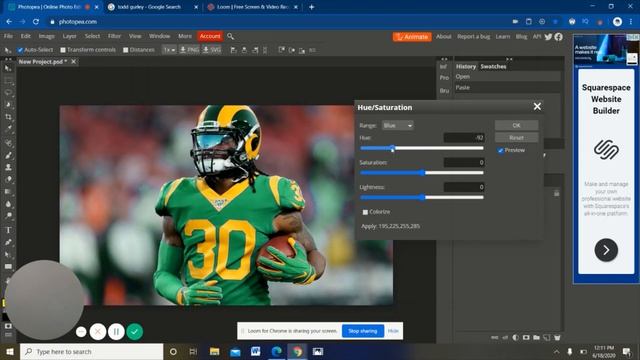Image resolution: width=640 pixels, height=360 pixels.
Task: Close the New Project.psd document tab
Action: [x=73, y=62]
